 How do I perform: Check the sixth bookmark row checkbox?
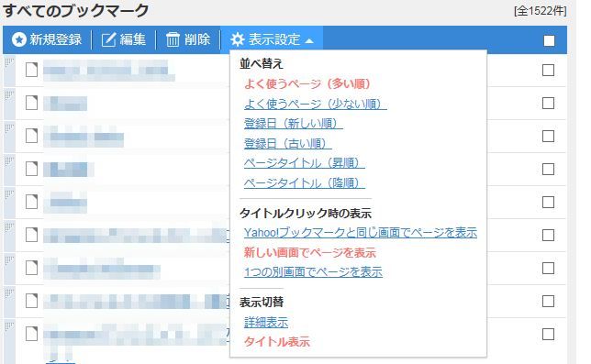[x=548, y=236]
